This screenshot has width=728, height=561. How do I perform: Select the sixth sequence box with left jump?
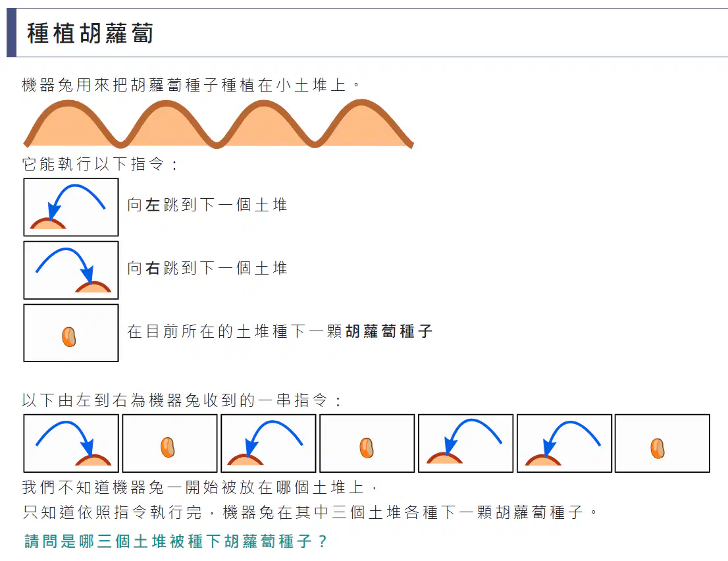[564, 444]
